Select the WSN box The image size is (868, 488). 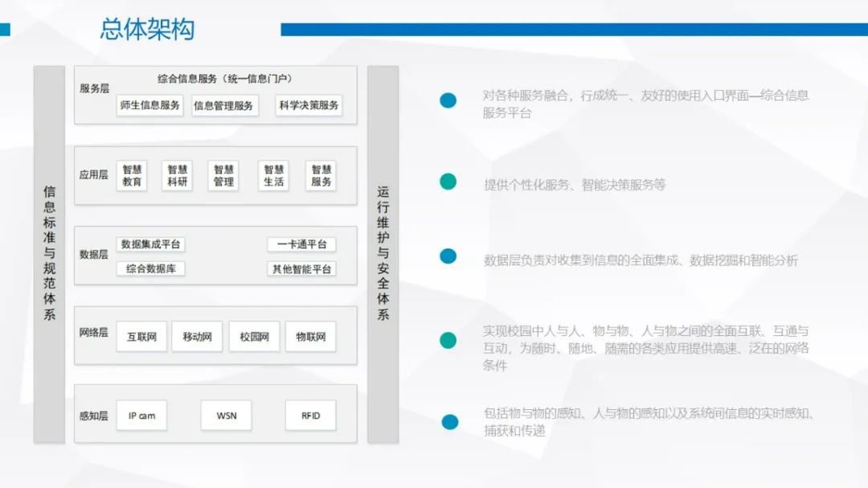click(x=227, y=416)
